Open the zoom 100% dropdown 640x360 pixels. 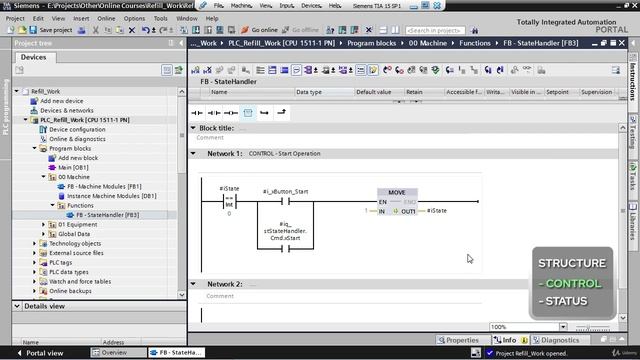(563, 327)
